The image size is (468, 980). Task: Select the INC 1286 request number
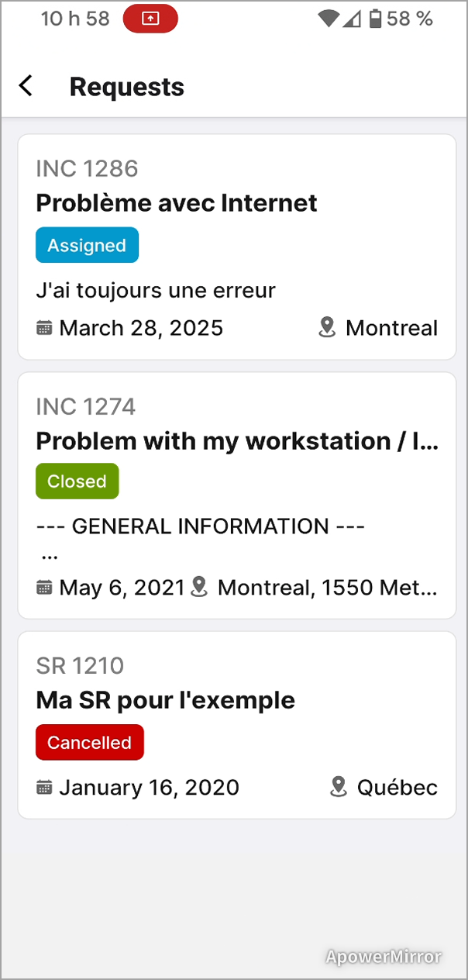point(87,168)
